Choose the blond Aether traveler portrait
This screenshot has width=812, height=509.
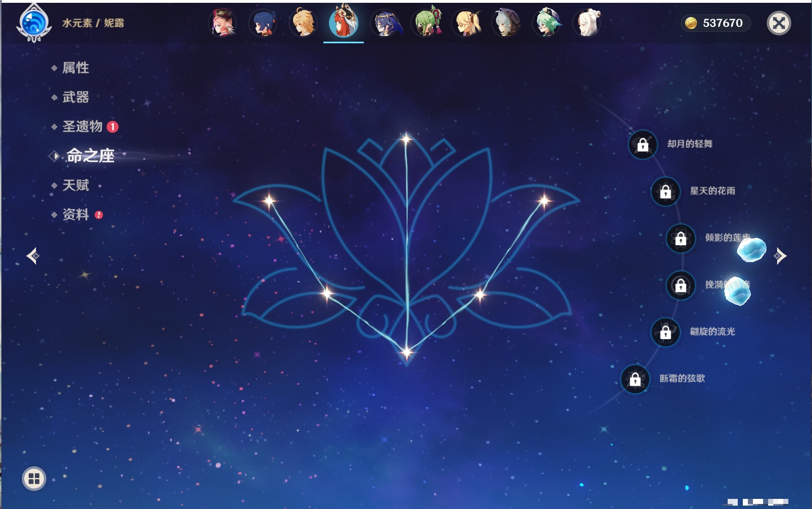303,22
